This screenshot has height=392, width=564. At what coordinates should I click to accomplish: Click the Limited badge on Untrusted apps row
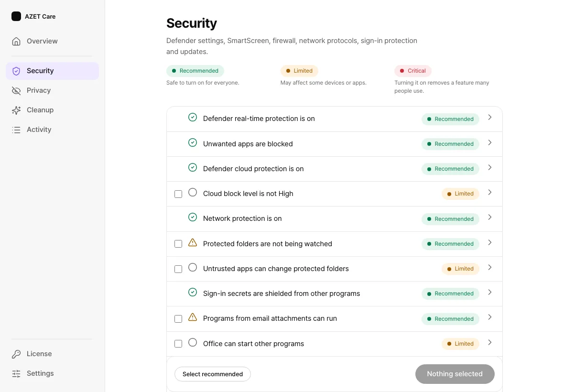point(460,269)
